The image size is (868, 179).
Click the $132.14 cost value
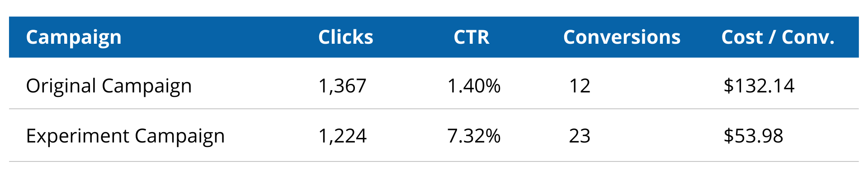click(x=759, y=86)
